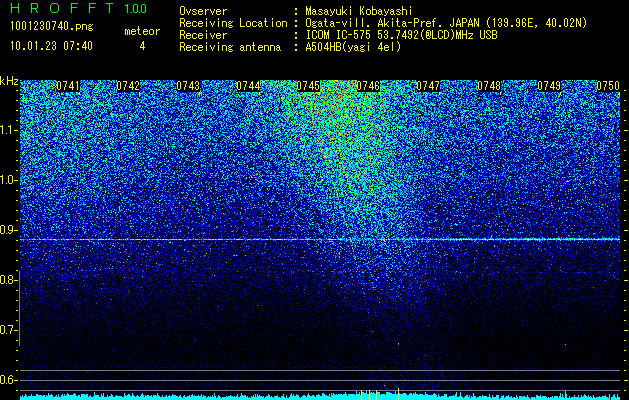Click receiver ICOM IC-575 frequency text
Image resolution: width=629 pixels, height=400 pixels.
(401, 35)
